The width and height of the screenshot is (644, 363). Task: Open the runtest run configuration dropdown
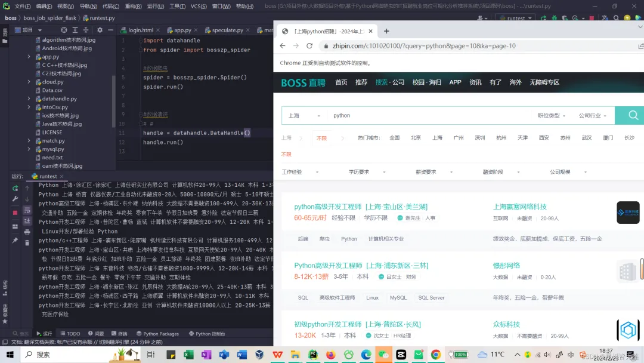click(516, 18)
